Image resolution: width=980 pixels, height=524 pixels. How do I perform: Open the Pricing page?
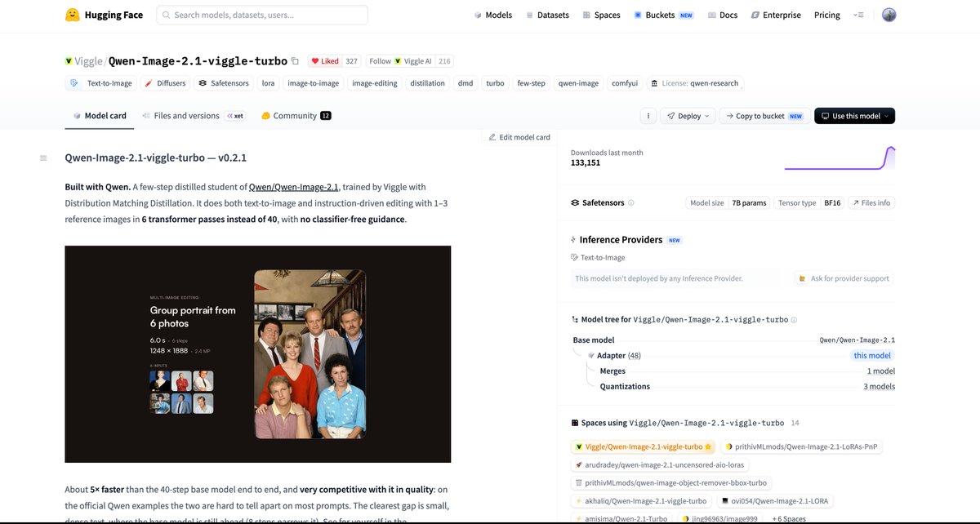827,15
